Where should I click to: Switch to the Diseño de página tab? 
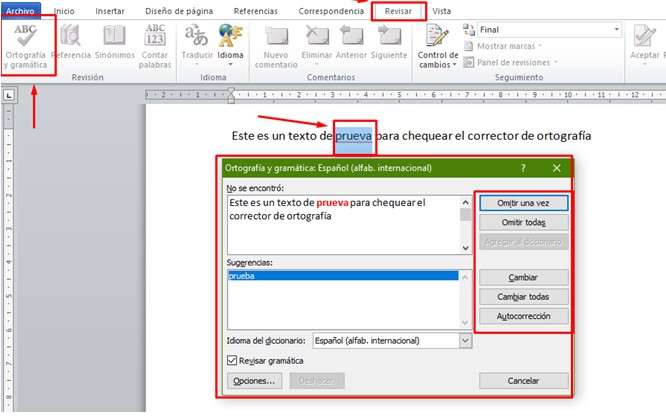tap(179, 11)
